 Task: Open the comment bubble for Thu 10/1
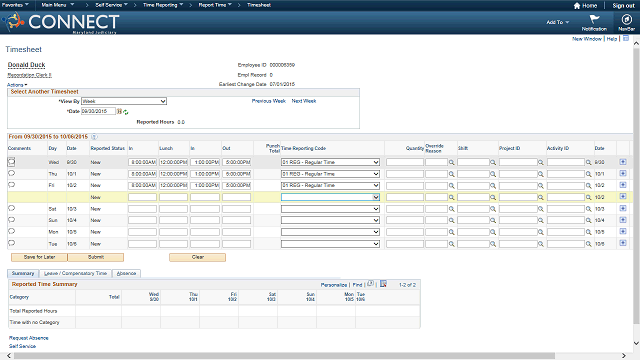[11, 173]
